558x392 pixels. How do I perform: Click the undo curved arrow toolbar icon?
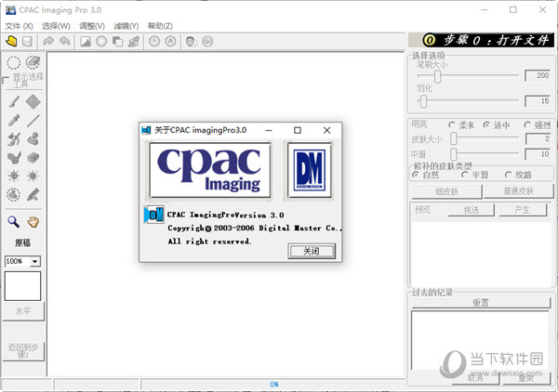(x=65, y=42)
